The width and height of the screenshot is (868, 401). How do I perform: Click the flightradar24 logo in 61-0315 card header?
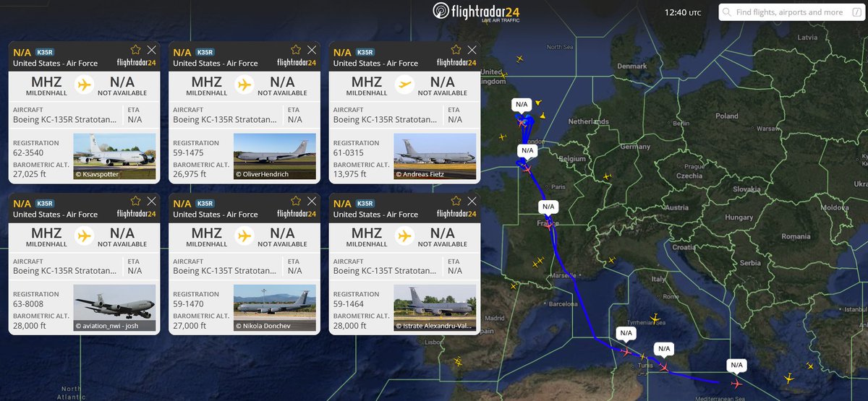[456, 63]
